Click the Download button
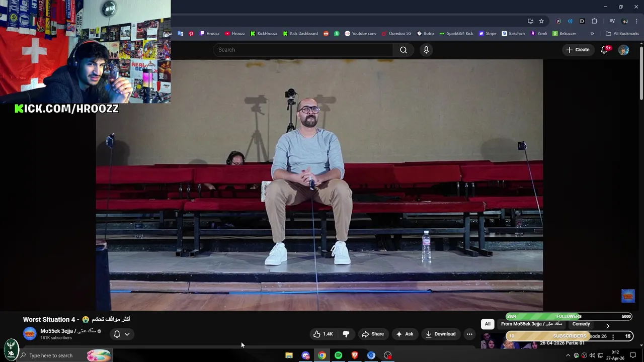The height and width of the screenshot is (362, 644). (440, 334)
